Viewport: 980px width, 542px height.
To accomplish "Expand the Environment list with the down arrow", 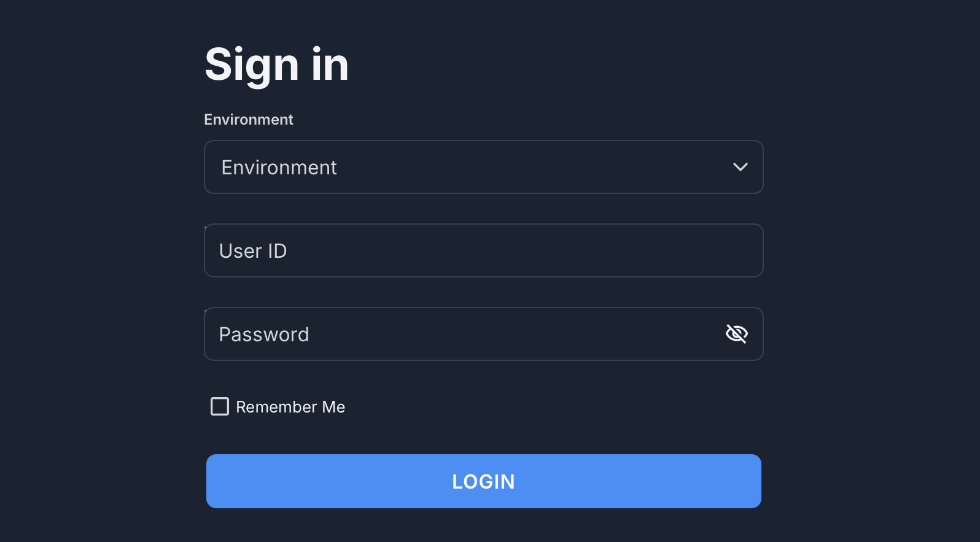I will (741, 167).
